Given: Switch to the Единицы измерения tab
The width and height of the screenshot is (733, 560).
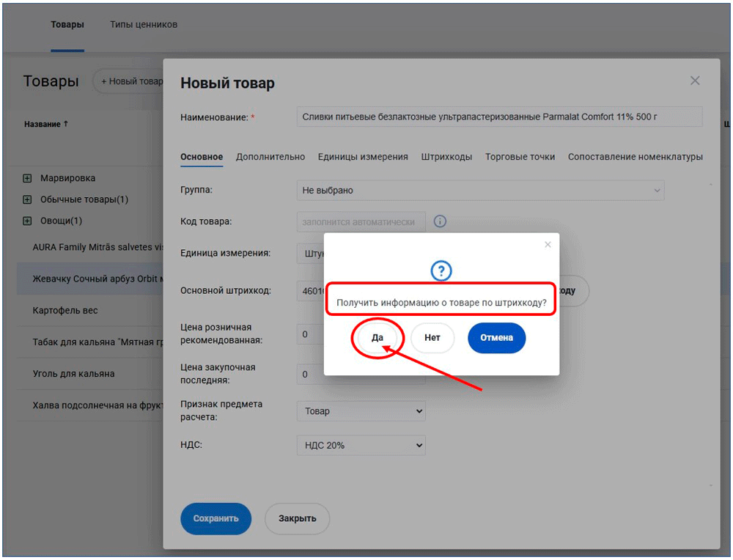Looking at the screenshot, I should pos(363,157).
